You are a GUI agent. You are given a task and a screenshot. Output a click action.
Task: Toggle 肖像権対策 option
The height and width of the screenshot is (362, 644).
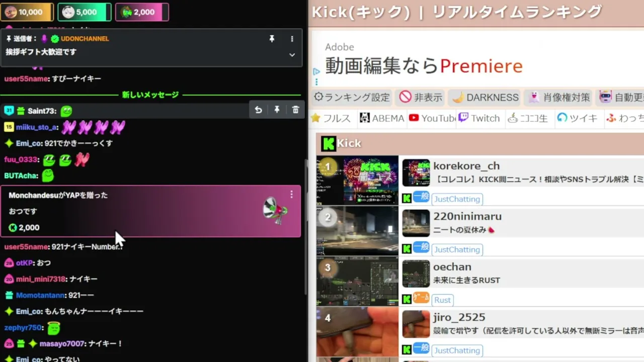point(558,97)
